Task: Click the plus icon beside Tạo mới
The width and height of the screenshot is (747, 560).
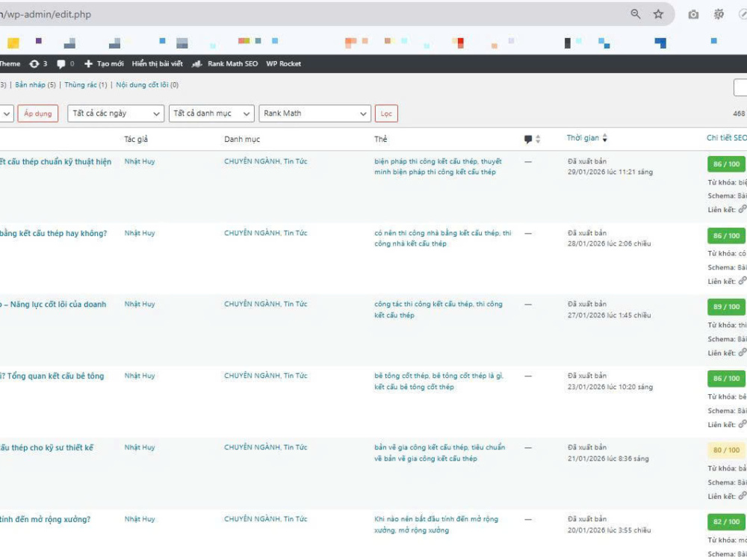Action: pyautogui.click(x=88, y=63)
